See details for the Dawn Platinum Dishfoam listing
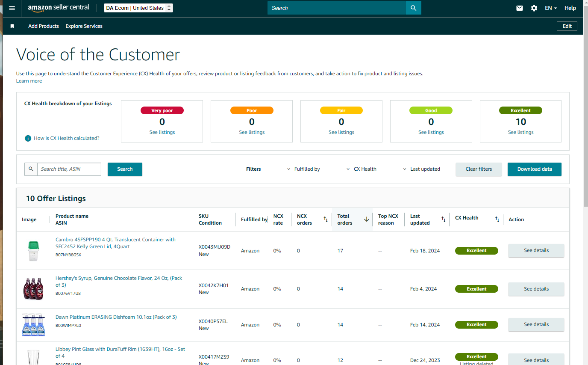Screen dimensions: 588x365 [x=536, y=325]
